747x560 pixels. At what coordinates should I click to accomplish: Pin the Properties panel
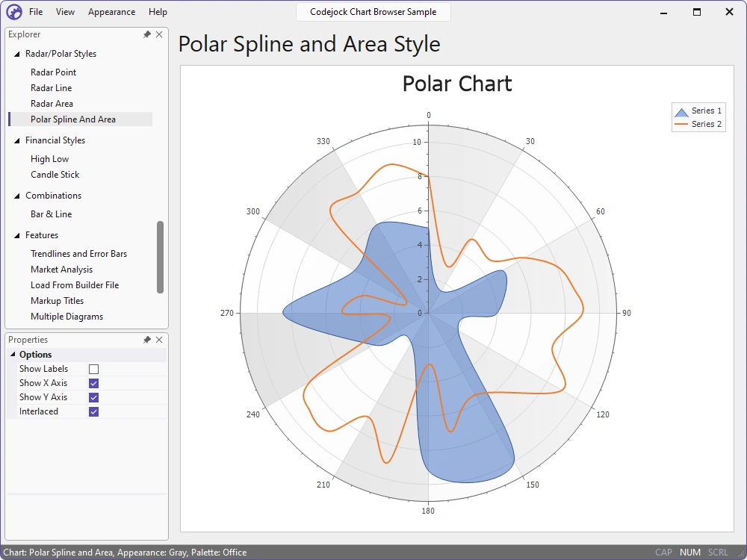click(x=146, y=340)
